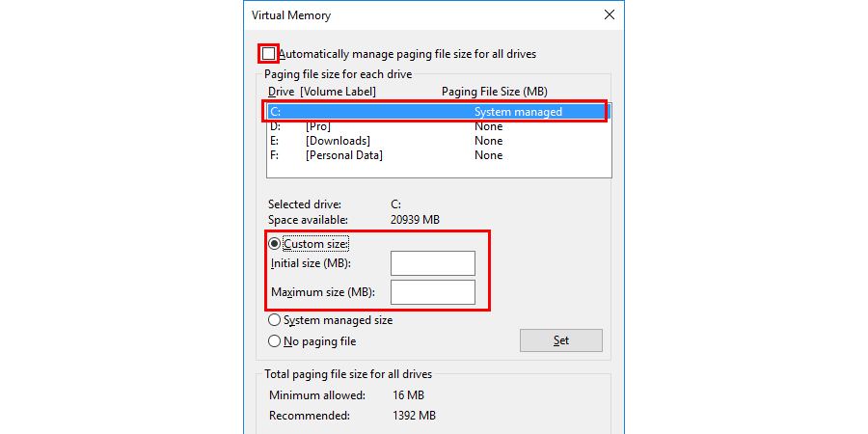Focus the Initial size (MB) input field
Image resolution: width=868 pixels, height=434 pixels.
(432, 263)
